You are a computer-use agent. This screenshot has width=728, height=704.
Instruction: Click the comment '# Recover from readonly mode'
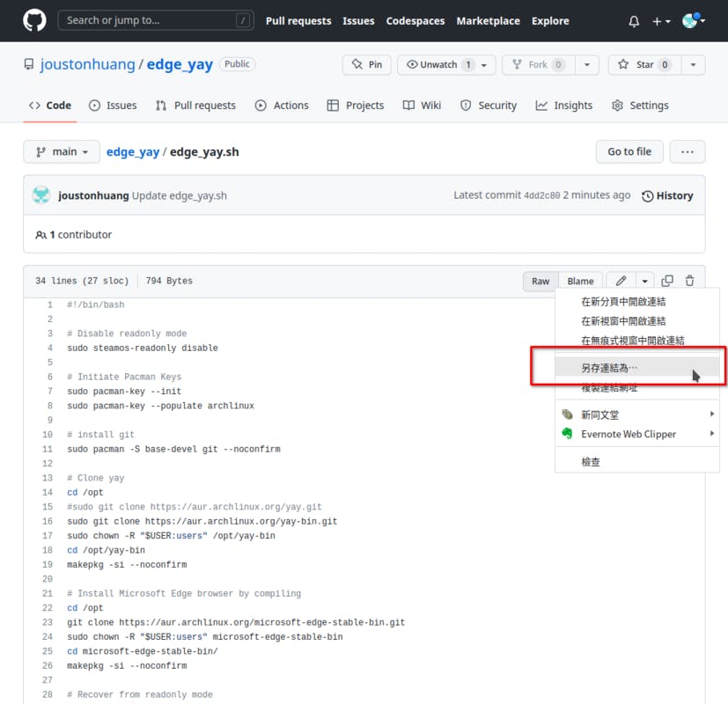140,694
